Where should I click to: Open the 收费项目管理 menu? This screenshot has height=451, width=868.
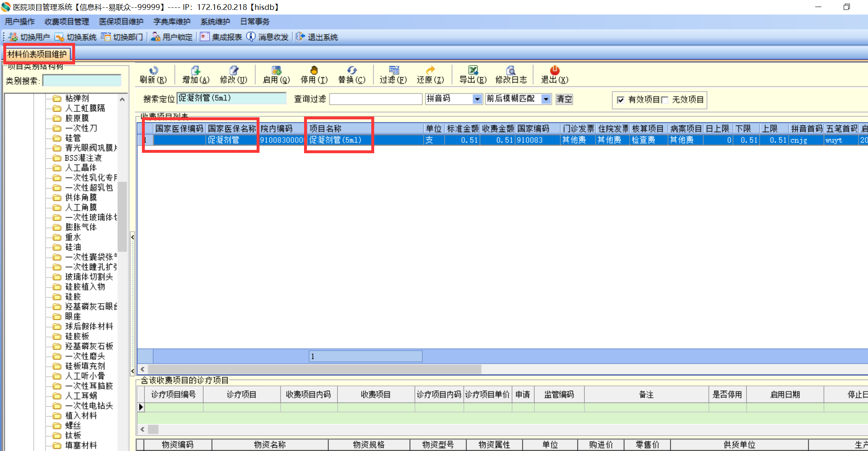tap(66, 21)
